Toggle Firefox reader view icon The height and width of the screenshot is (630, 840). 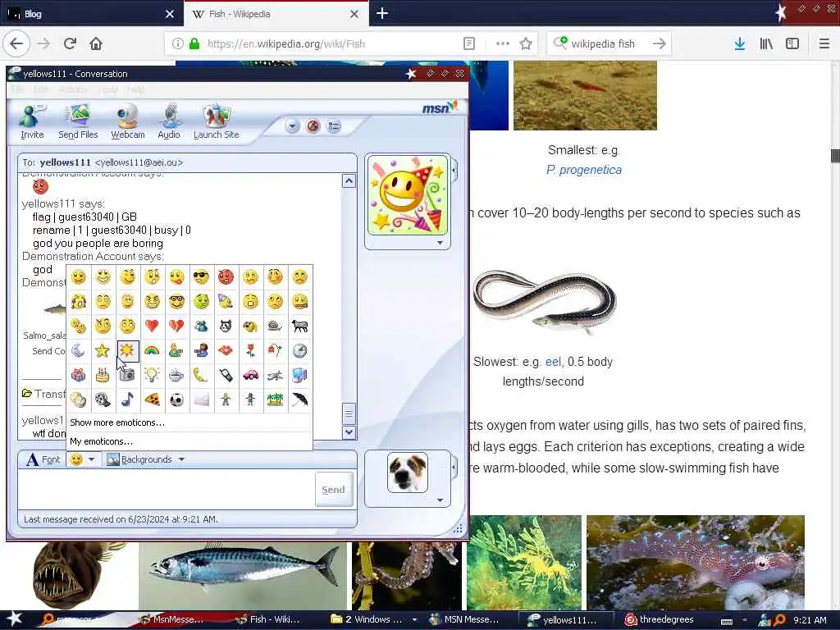coord(468,43)
